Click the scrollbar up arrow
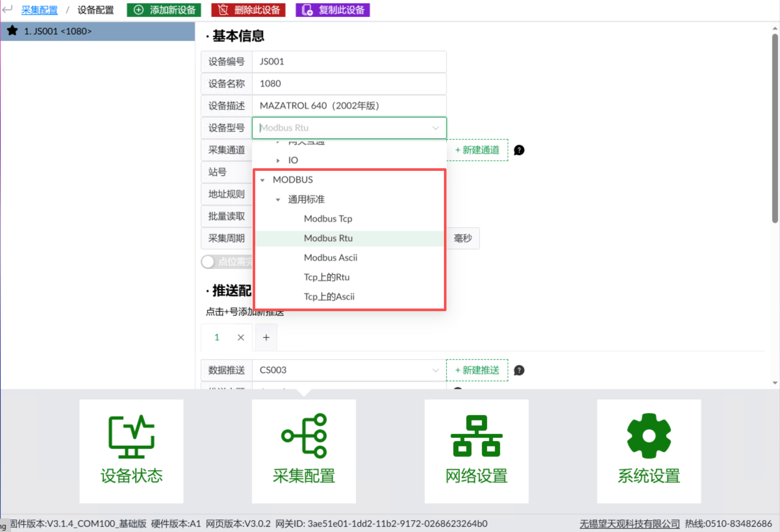Image resolution: width=780 pixels, height=532 pixels. click(774, 28)
